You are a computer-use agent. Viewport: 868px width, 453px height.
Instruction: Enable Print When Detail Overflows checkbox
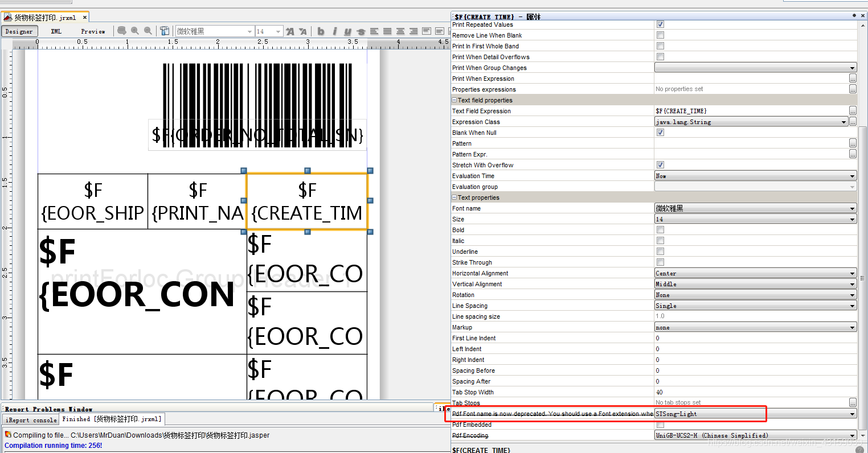(660, 57)
